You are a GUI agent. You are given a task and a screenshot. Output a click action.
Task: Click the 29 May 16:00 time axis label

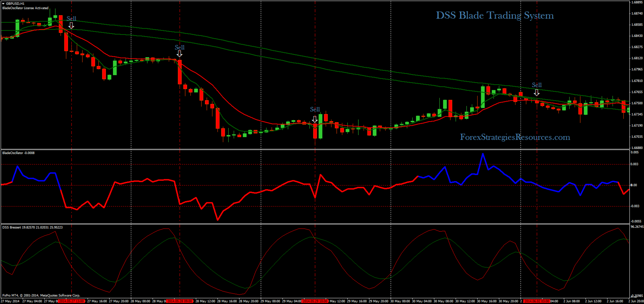click(357, 301)
